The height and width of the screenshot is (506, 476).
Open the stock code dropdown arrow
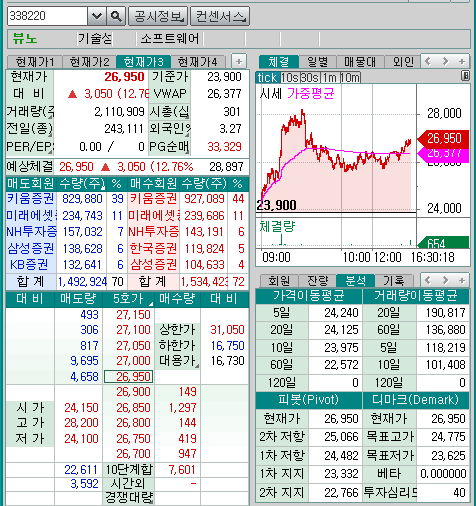97,16
